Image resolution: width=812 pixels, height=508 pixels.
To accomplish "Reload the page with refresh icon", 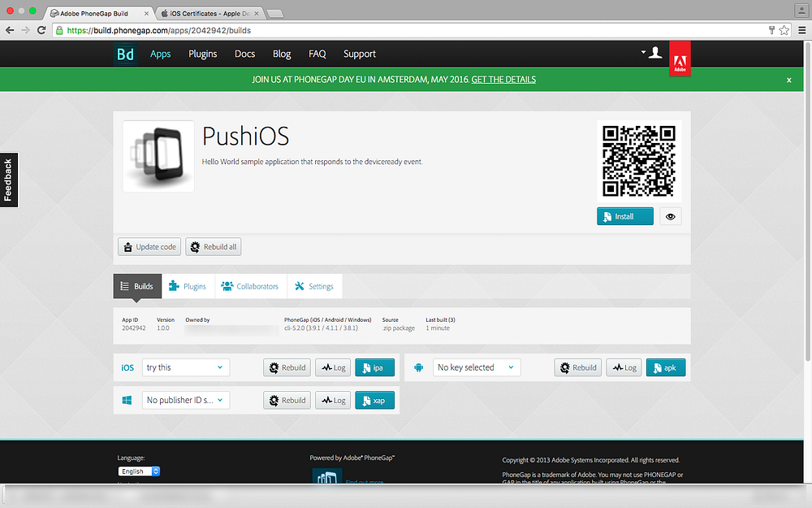I will [x=41, y=30].
